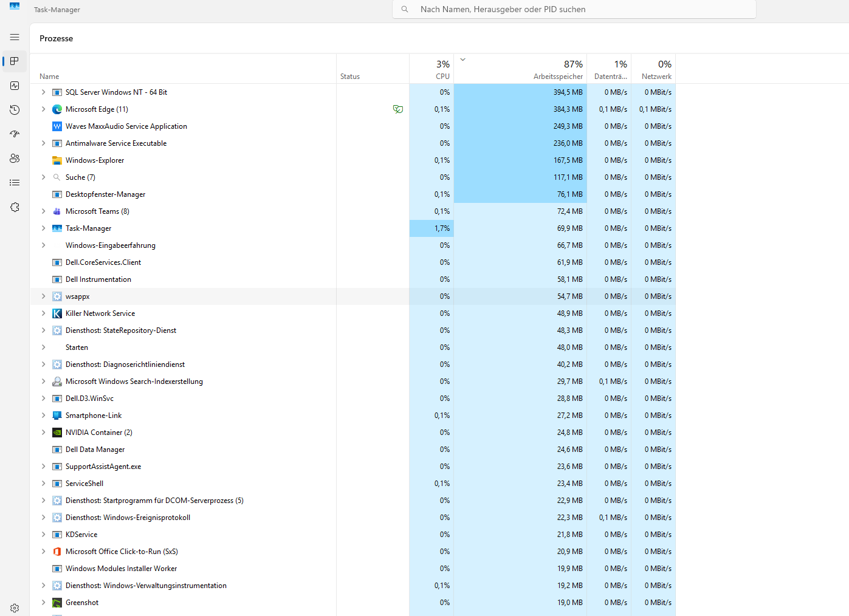This screenshot has height=616, width=849.
Task: Select the Dell.CoreServices.Client process row
Action: [352, 262]
